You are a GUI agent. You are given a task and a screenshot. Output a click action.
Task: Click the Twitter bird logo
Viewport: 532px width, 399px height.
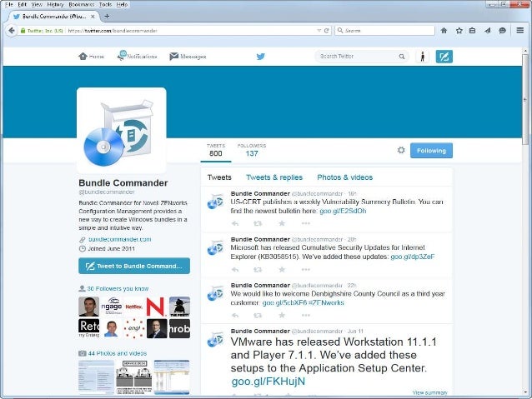(260, 57)
